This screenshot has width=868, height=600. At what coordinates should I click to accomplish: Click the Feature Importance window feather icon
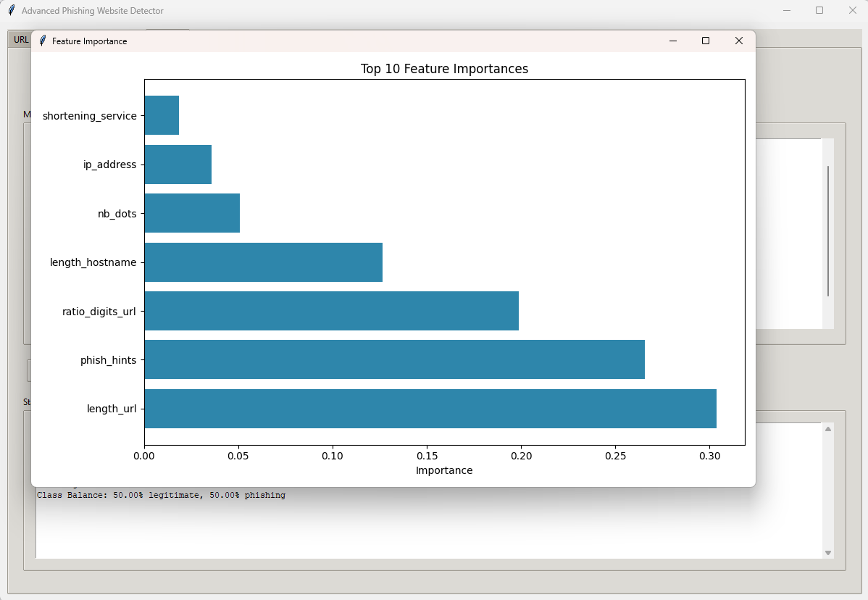pos(43,41)
